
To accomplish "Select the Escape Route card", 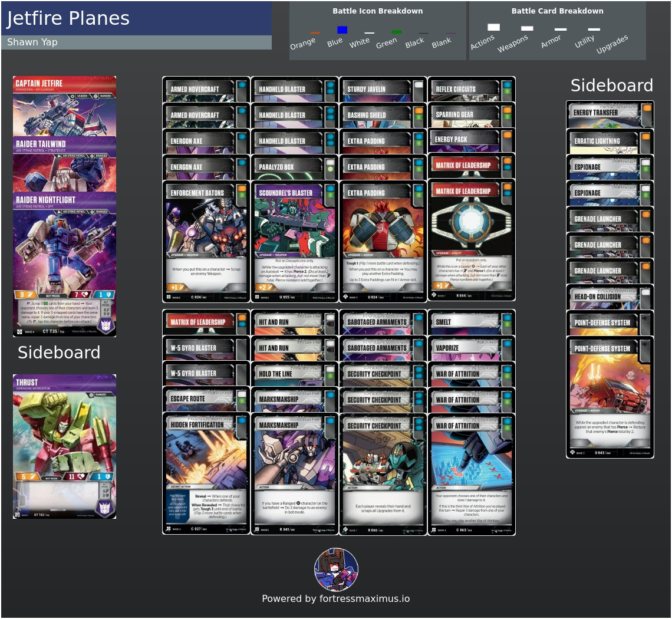I will coord(206,399).
